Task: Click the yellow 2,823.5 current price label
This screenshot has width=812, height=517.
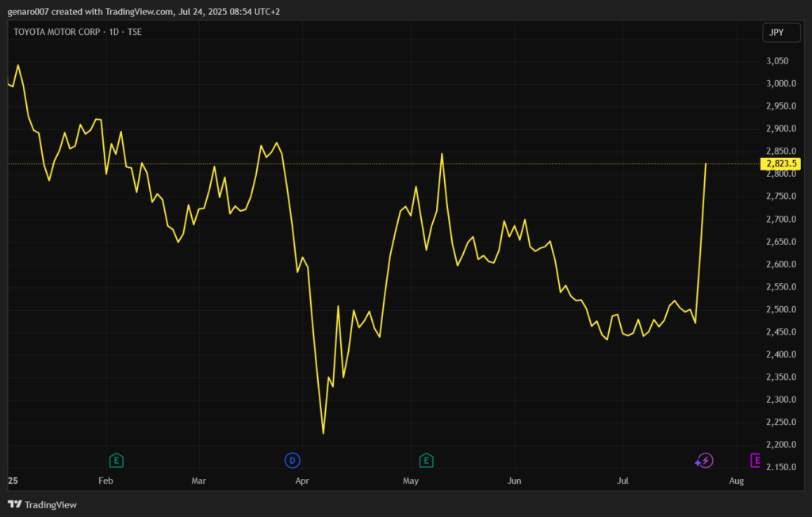Action: coord(781,164)
